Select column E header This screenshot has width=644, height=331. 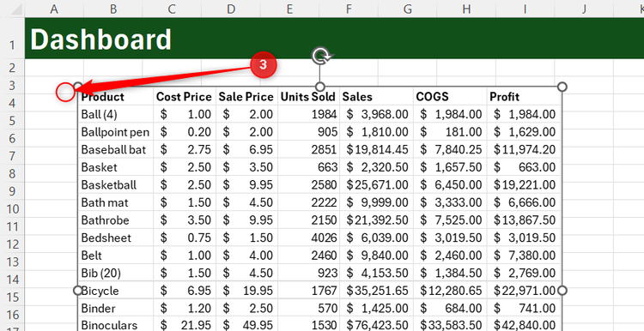[289, 9]
